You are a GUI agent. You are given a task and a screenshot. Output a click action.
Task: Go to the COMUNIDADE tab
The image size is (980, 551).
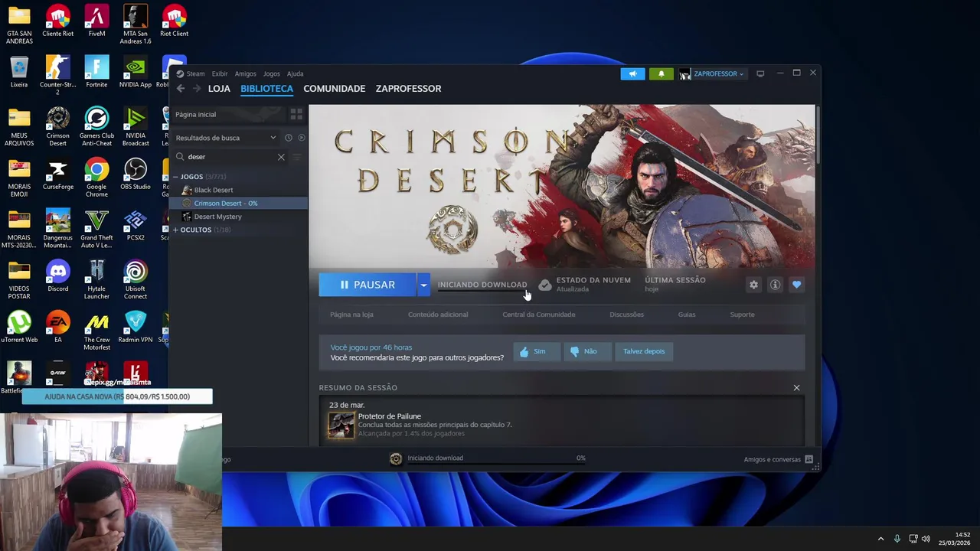335,89
